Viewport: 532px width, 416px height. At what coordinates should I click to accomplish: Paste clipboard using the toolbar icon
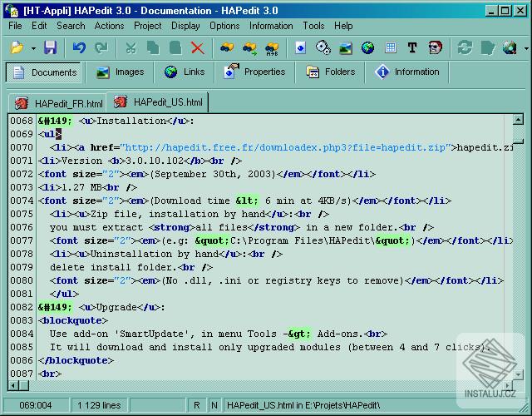coord(175,48)
